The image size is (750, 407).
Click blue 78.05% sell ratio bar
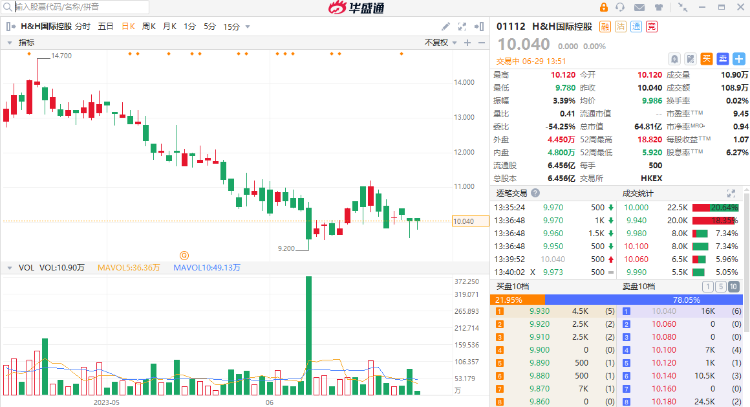coord(644,300)
